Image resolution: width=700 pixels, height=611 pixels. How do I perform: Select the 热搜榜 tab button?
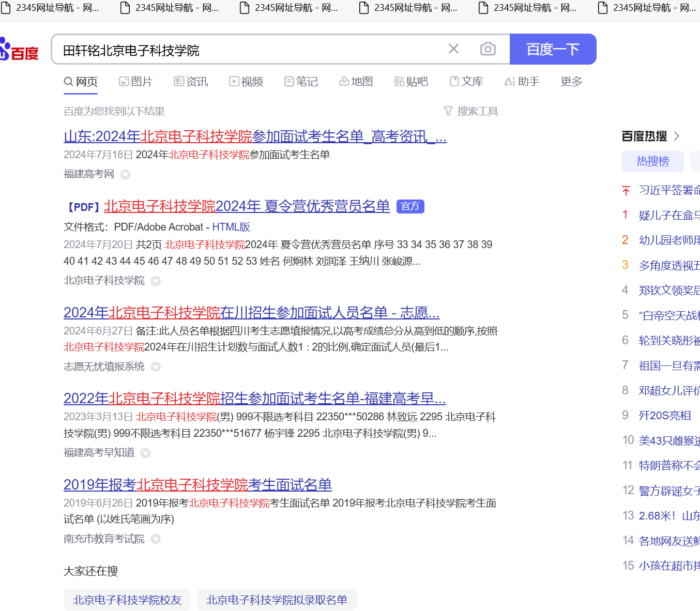click(653, 161)
